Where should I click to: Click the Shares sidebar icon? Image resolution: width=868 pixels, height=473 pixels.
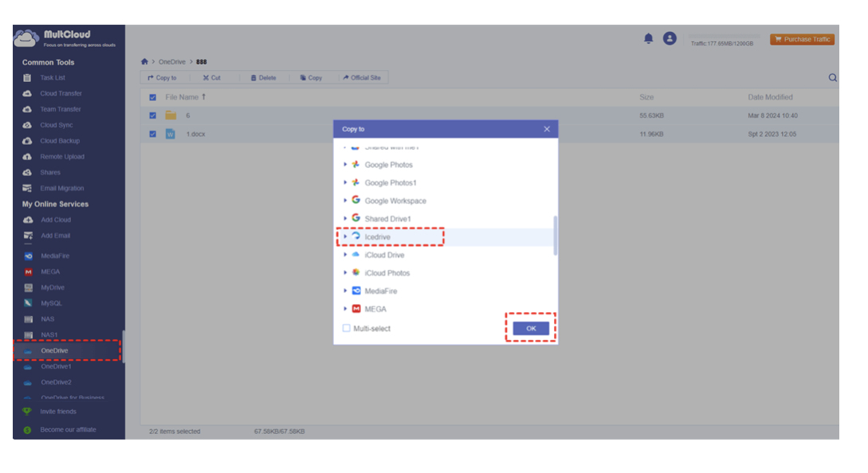27,173
